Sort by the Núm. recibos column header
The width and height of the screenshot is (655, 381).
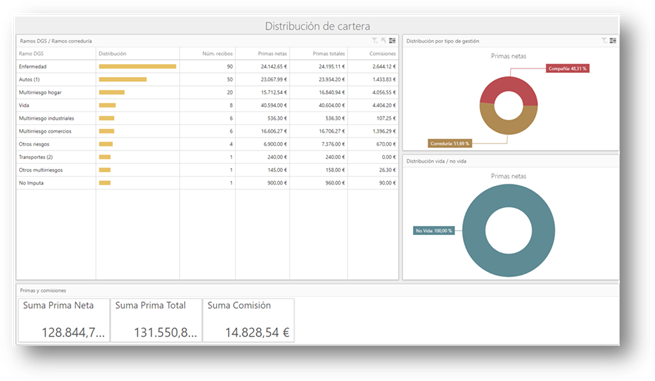(x=208, y=53)
